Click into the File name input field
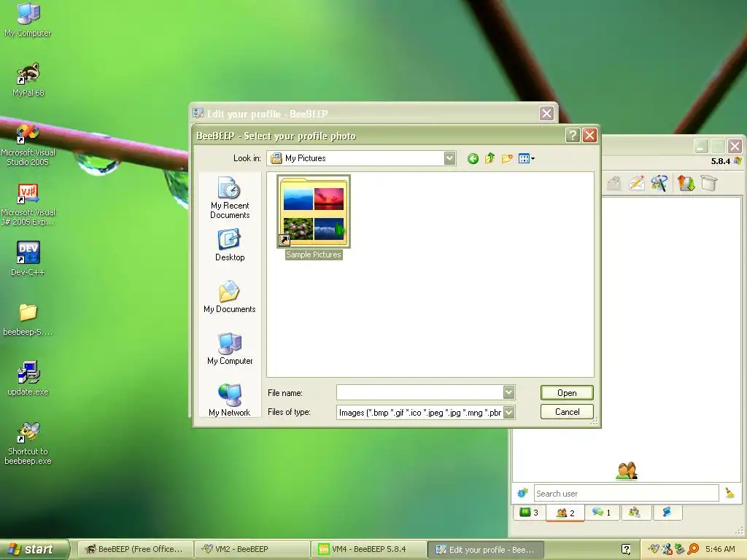The height and width of the screenshot is (560, 747). pos(419,392)
